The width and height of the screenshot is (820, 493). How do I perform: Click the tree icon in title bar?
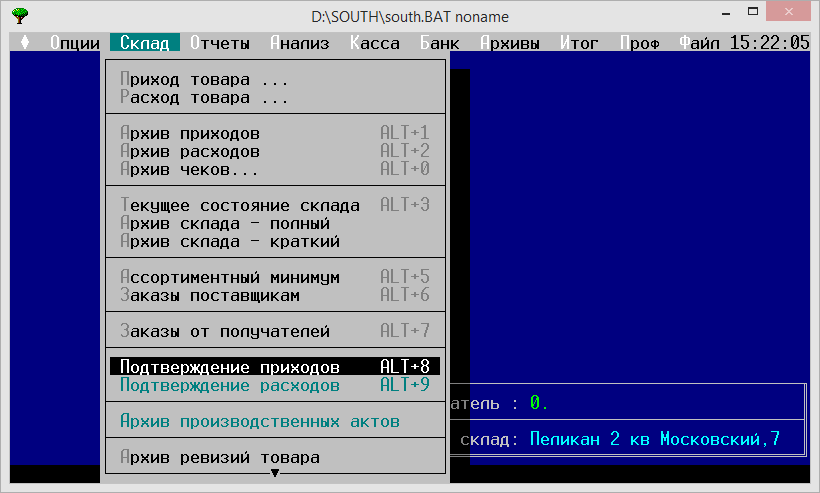coord(20,16)
